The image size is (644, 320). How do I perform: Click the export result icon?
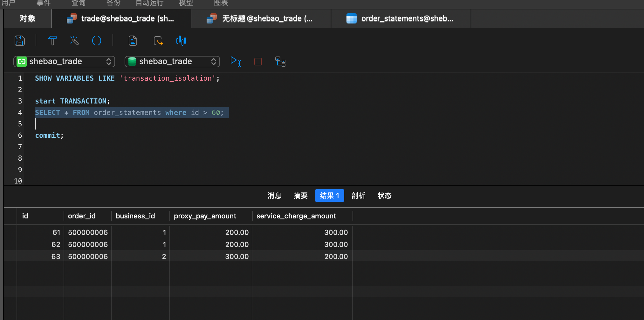click(158, 41)
